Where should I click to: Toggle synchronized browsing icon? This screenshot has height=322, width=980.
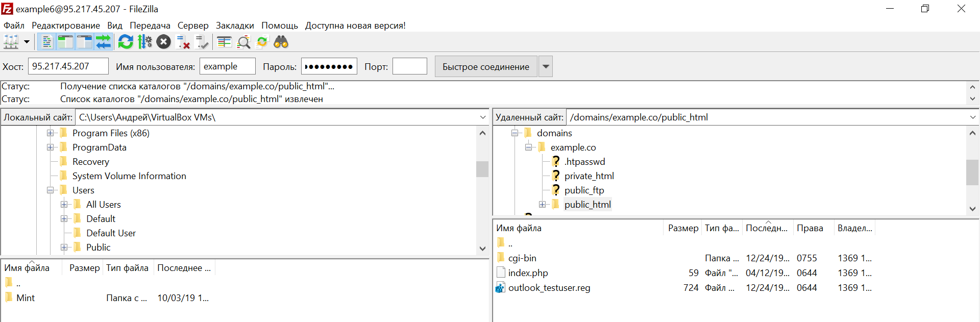point(262,42)
